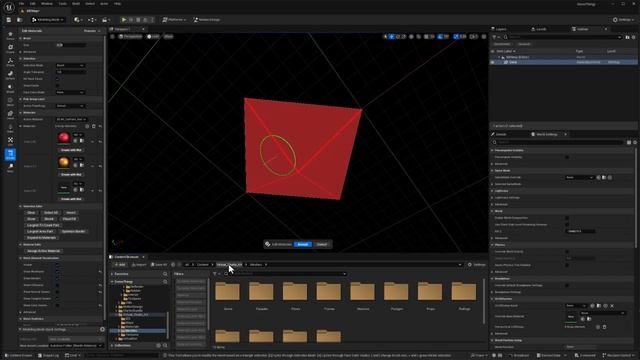Click Select All in Selection Edits
The width and height of the screenshot is (640, 360).
51,213
